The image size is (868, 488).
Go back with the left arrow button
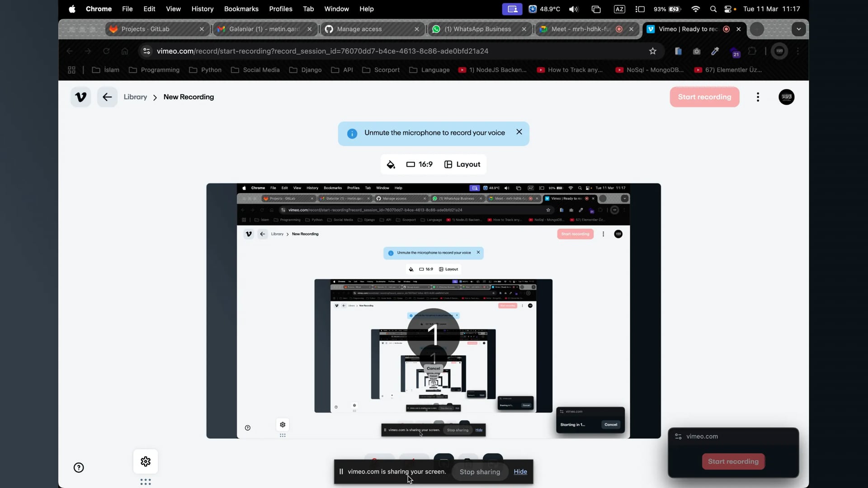tap(107, 97)
